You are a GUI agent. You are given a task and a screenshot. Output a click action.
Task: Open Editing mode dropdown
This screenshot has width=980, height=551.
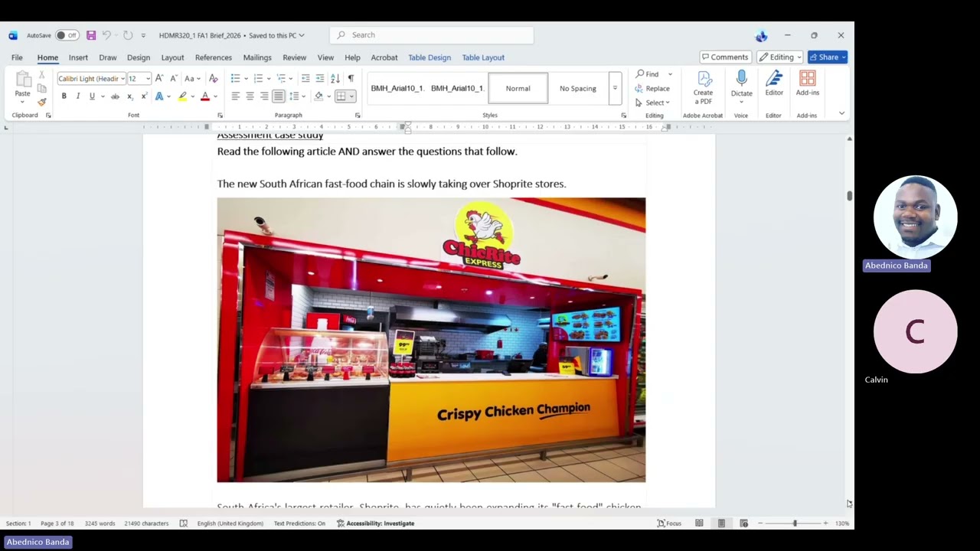pyautogui.click(x=779, y=57)
